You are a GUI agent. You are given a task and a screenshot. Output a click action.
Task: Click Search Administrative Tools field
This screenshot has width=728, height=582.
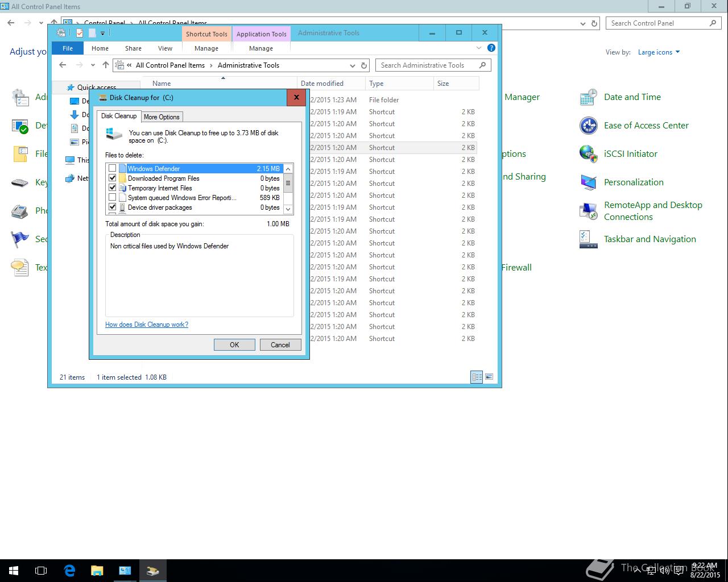433,65
